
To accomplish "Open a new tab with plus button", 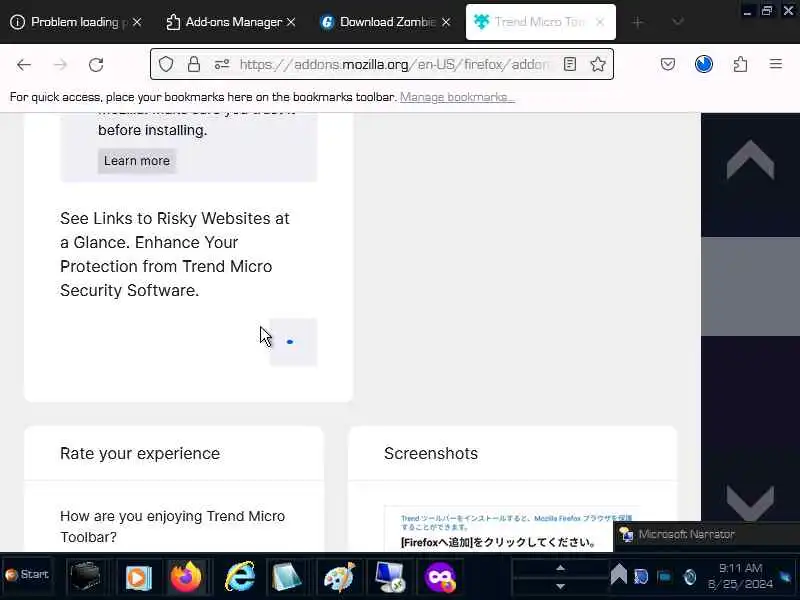I will (x=638, y=22).
